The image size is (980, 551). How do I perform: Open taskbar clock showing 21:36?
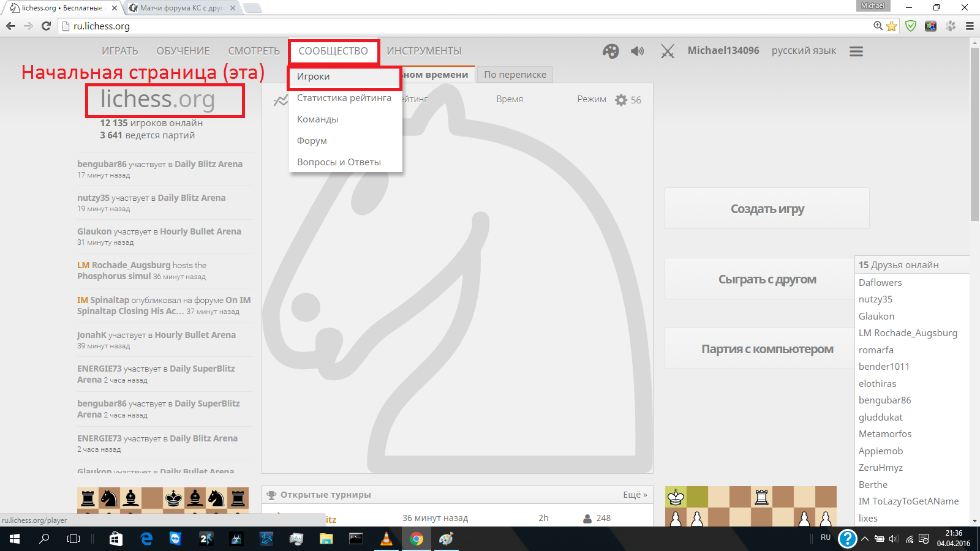pyautogui.click(x=954, y=539)
